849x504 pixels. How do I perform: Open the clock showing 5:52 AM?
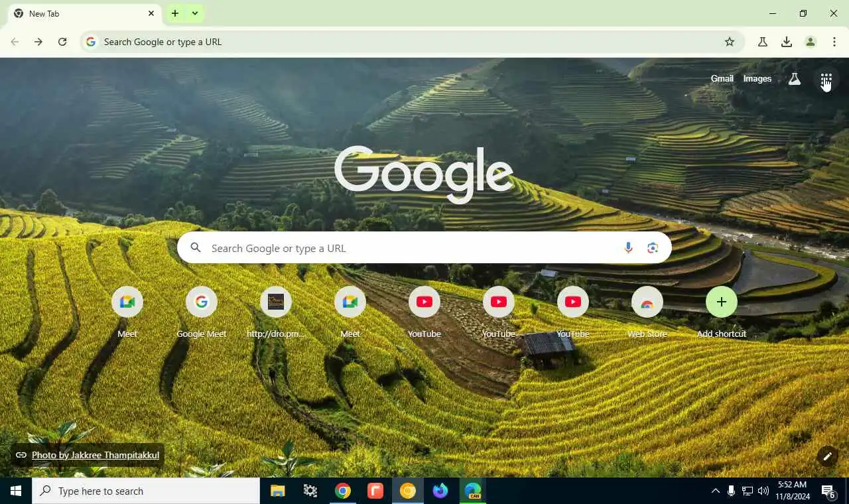pos(792,491)
